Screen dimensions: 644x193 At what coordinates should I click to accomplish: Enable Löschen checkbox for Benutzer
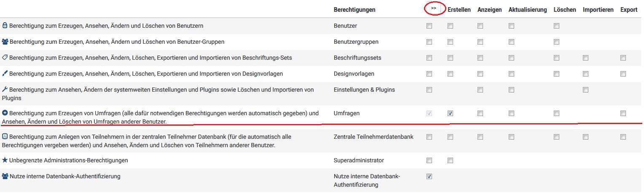pyautogui.click(x=556, y=26)
